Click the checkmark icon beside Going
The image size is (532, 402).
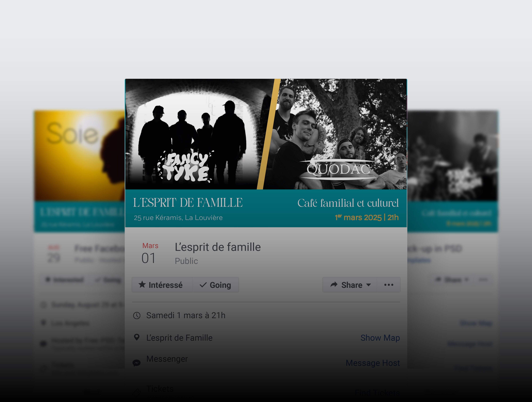(x=203, y=285)
